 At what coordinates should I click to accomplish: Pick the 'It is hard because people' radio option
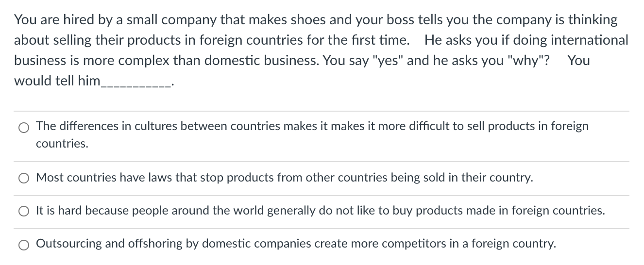(x=24, y=211)
